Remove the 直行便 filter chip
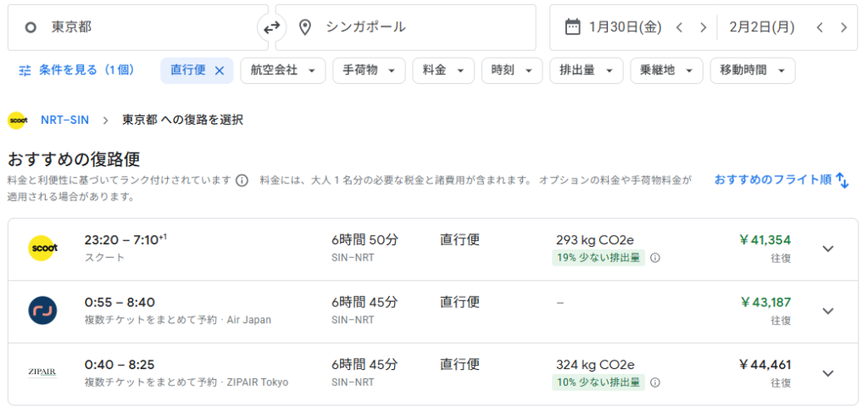 pos(220,70)
